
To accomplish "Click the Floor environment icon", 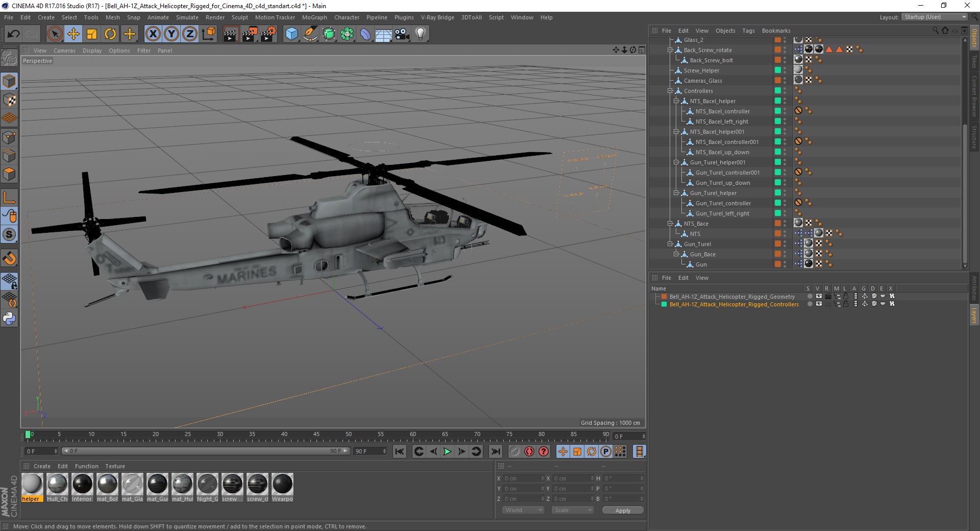I will click(x=384, y=34).
